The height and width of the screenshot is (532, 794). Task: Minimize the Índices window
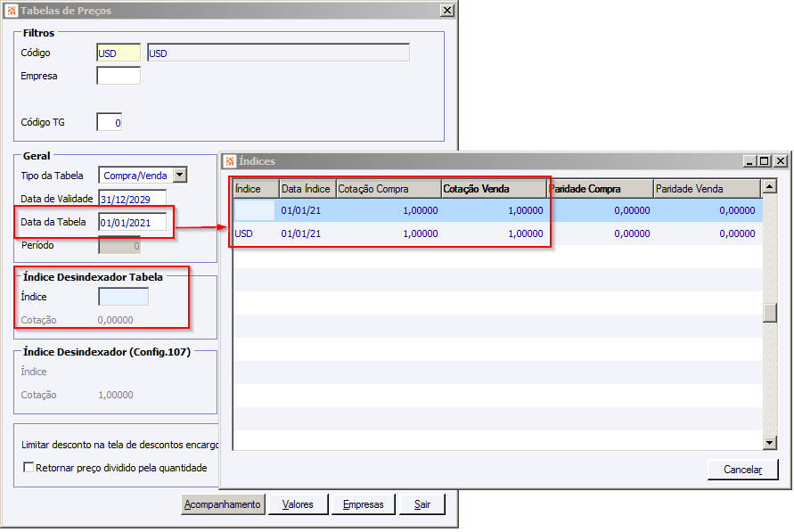pos(750,161)
